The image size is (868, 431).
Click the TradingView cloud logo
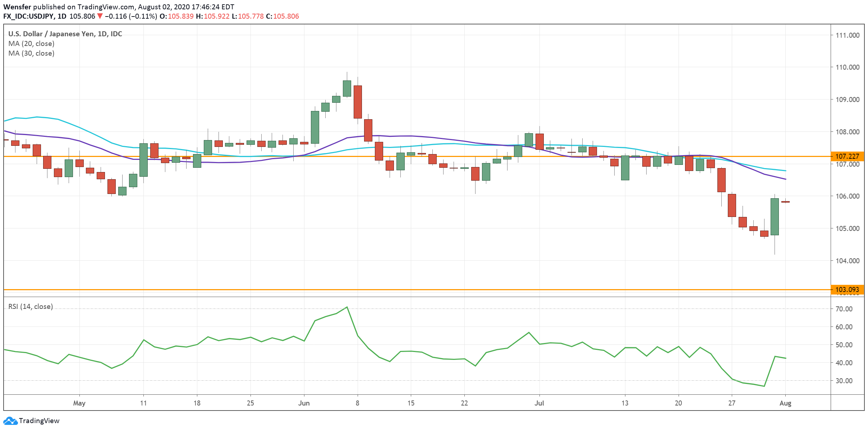tap(11, 420)
